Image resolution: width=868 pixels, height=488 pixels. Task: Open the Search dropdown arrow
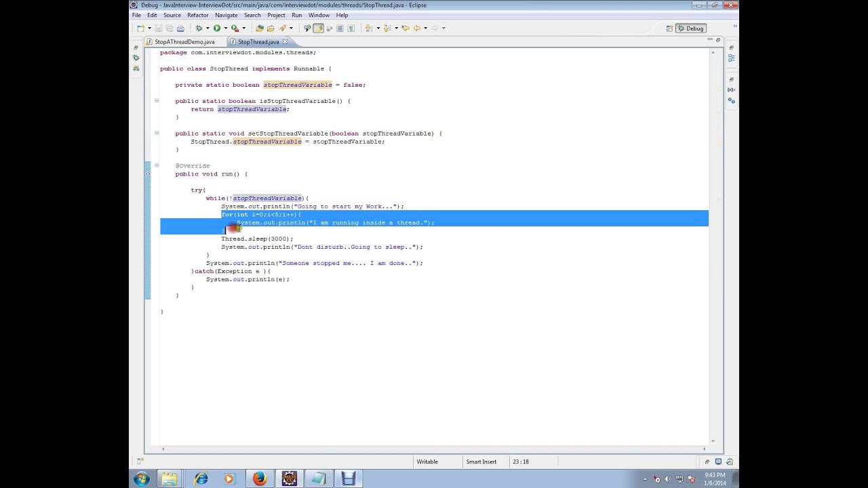click(291, 28)
